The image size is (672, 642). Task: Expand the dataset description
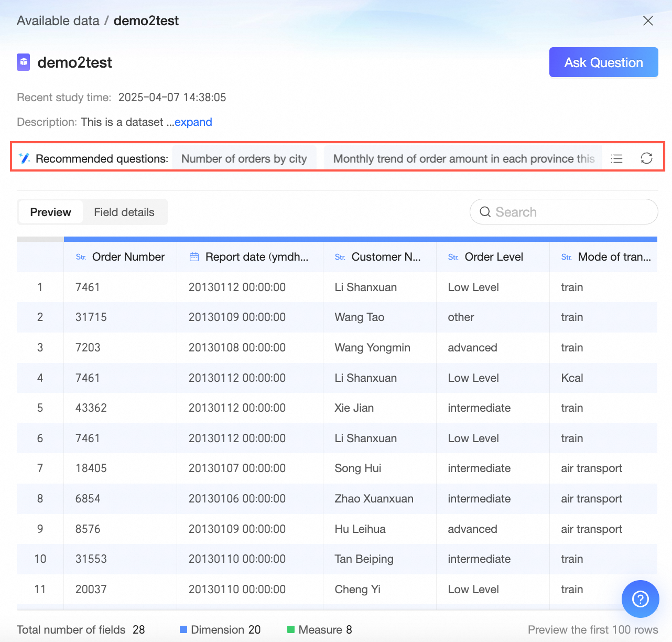193,122
